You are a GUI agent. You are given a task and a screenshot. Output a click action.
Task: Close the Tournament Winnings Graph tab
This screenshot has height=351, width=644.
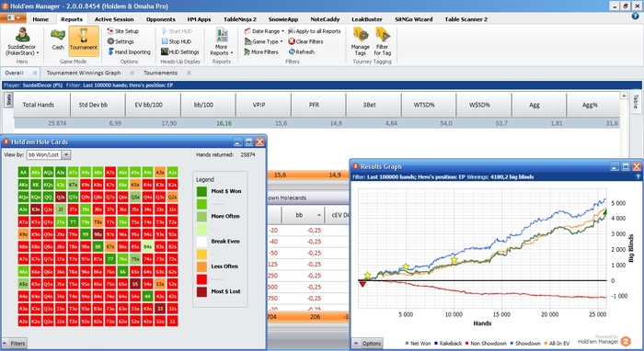[x=132, y=73]
